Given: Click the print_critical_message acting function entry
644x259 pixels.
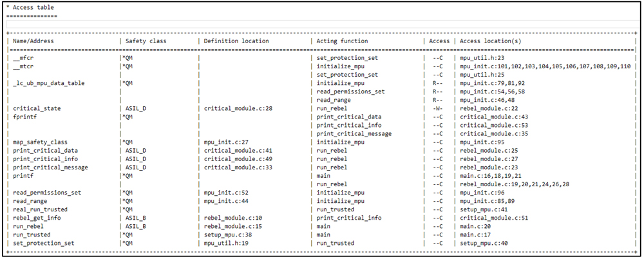Looking at the screenshot, I should click(354, 133).
